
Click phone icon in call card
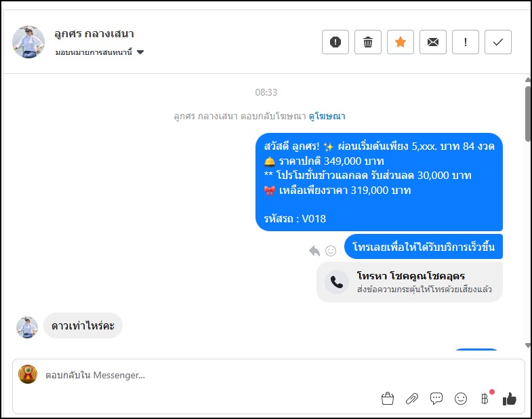[x=337, y=282]
